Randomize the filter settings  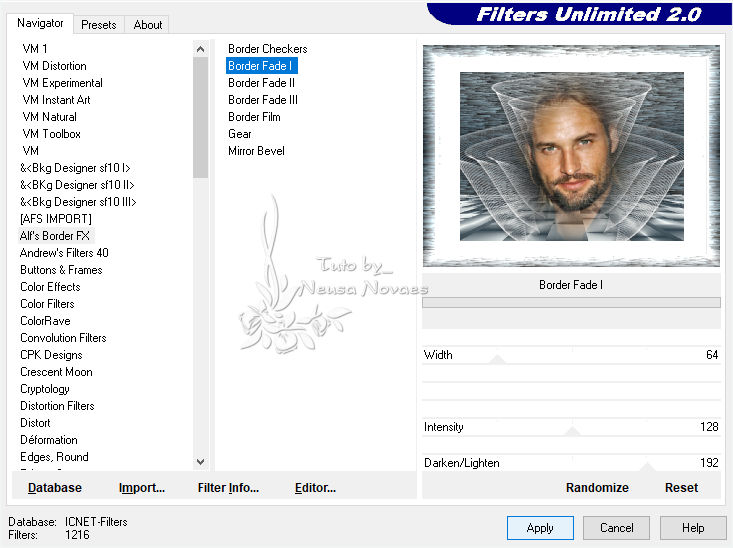pos(597,488)
